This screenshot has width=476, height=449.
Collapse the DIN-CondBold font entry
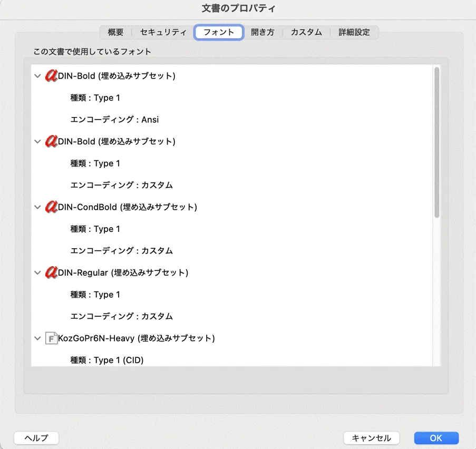37,207
